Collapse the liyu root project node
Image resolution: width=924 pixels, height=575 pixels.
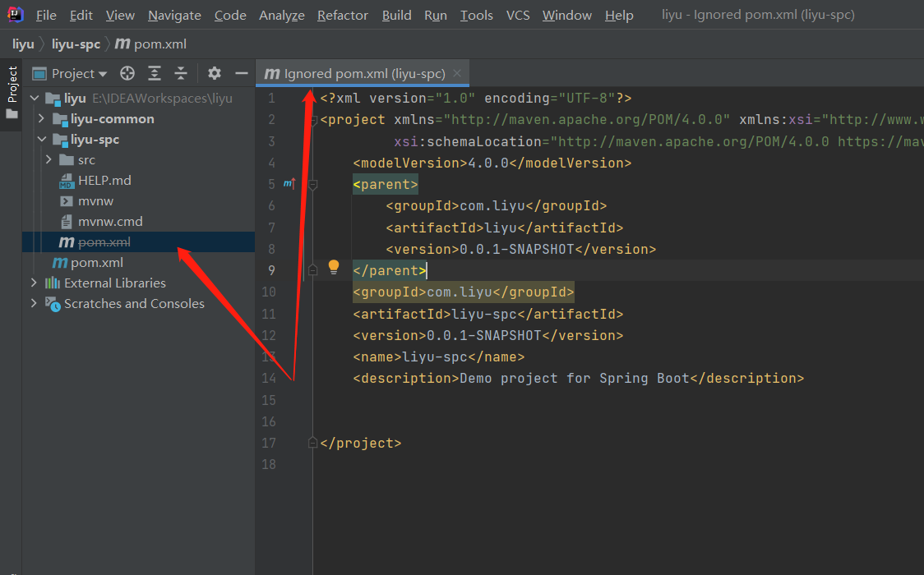tap(35, 99)
